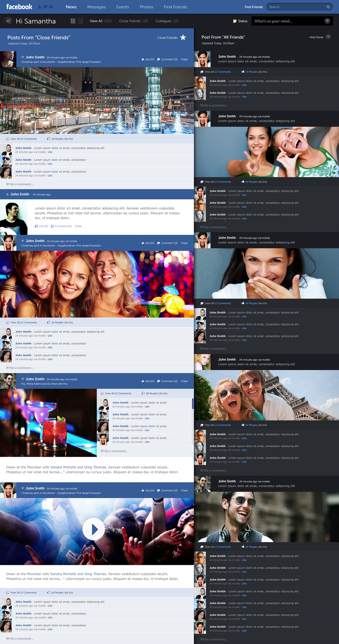Close the All Friends panel with X icon
Screen dimensions: 339x644
[x=328, y=37]
